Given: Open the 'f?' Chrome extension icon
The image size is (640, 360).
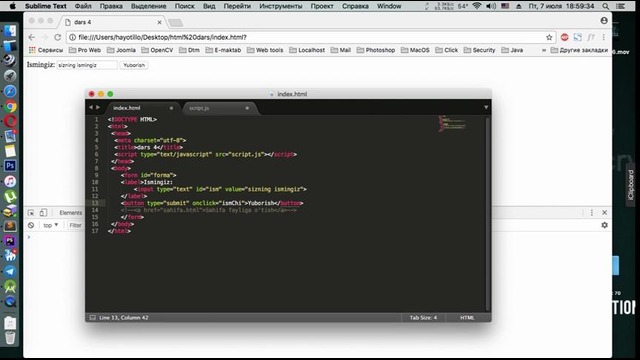Looking at the screenshot, I should click(x=591, y=37).
